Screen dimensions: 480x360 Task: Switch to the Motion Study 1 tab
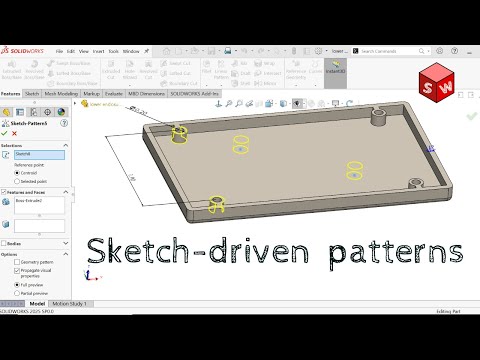[x=69, y=304]
